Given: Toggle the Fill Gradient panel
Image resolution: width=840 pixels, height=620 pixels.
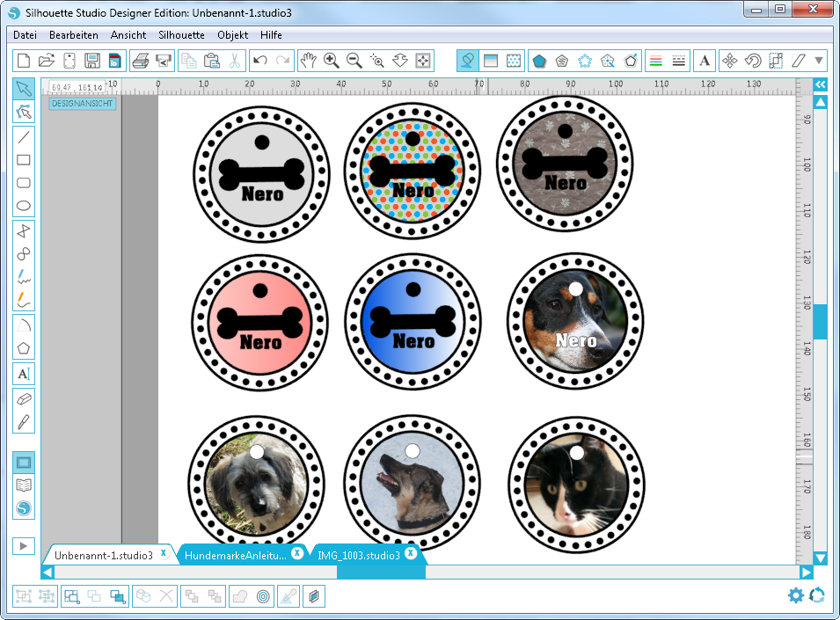Looking at the screenshot, I should 491,61.
